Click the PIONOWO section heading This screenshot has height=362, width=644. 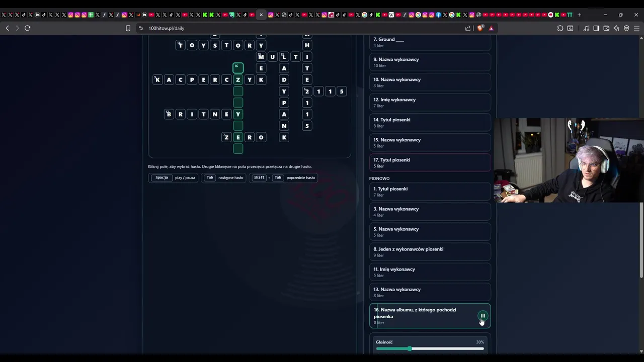[379, 178]
